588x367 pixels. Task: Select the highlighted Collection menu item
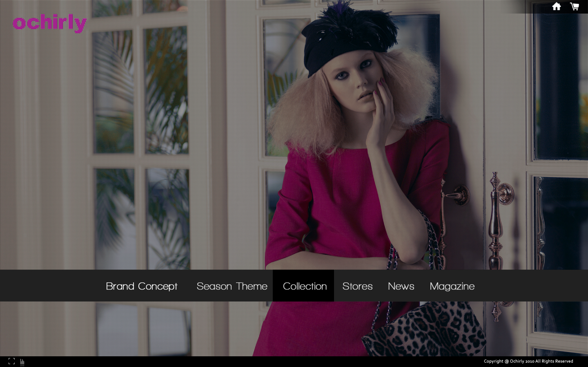tap(305, 286)
